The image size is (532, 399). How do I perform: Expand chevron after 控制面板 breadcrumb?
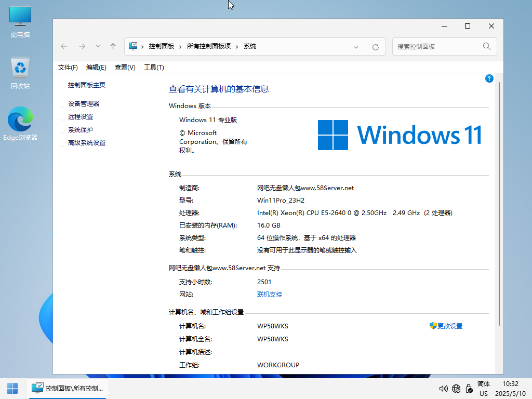[180, 46]
